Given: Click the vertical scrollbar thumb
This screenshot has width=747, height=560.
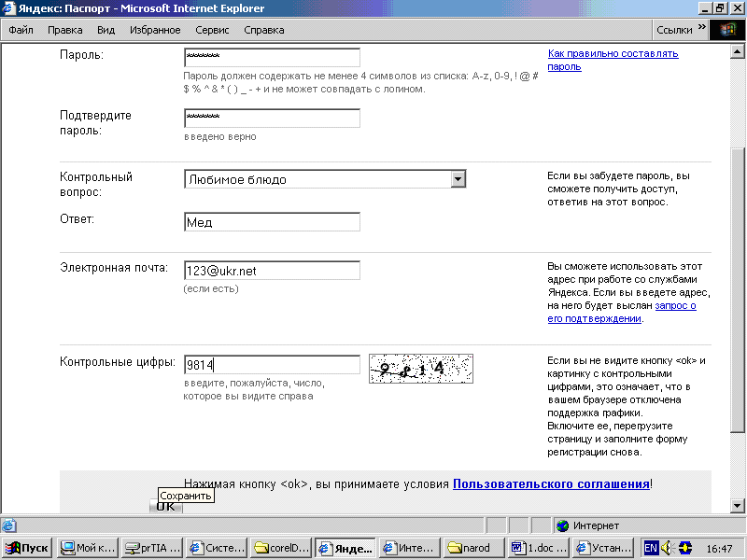Looking at the screenshot, I should tap(738, 290).
